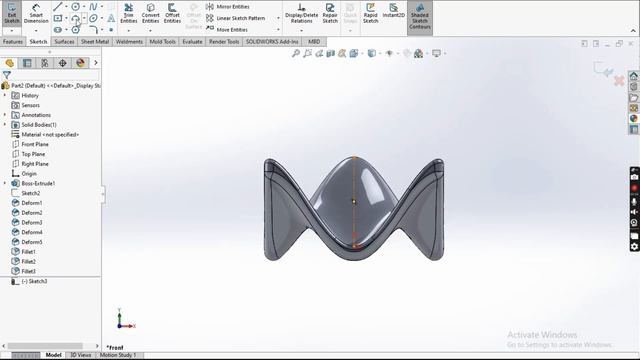Toggle Instant2D mode
The image size is (640, 360).
[x=393, y=11]
